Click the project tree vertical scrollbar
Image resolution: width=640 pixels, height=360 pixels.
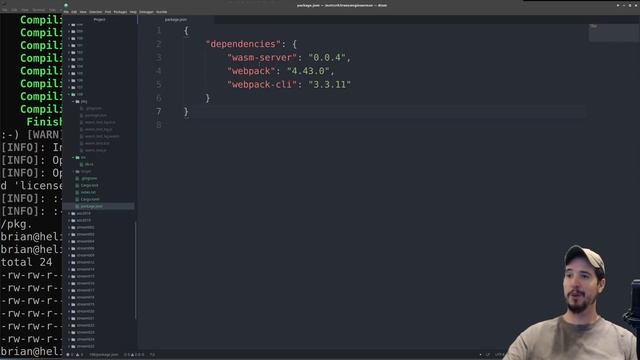(x=136, y=270)
